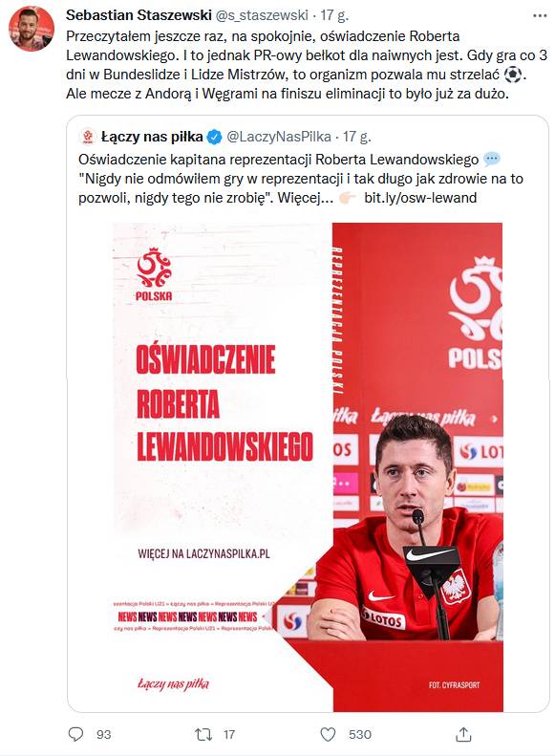555x756 pixels.
Task: Open the @LaczyNasPilka handle
Action: pyautogui.click(x=279, y=137)
